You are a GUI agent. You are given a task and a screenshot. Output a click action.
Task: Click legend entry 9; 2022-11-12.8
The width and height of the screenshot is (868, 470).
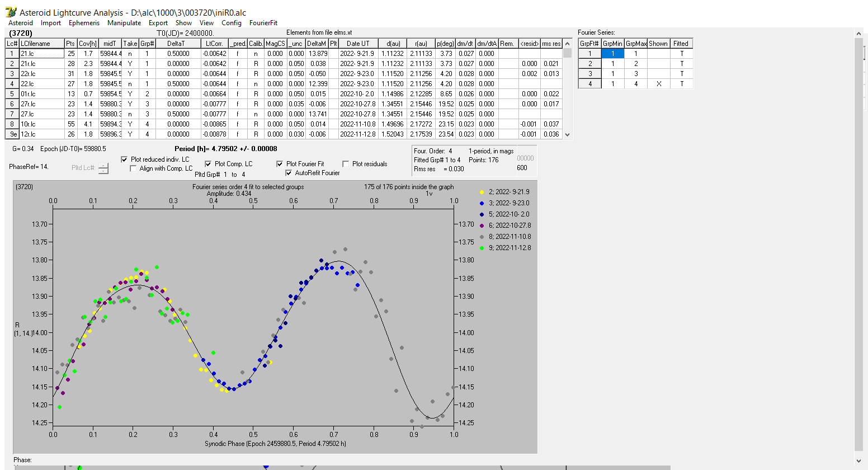pyautogui.click(x=510, y=248)
